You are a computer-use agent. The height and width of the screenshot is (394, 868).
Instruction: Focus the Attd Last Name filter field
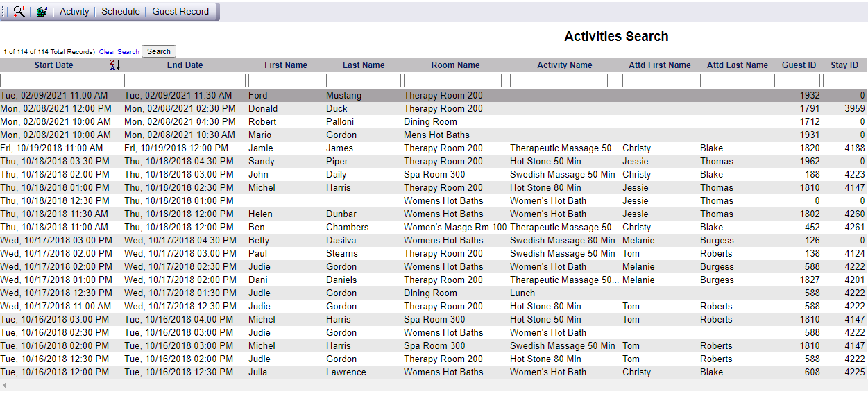tap(738, 80)
